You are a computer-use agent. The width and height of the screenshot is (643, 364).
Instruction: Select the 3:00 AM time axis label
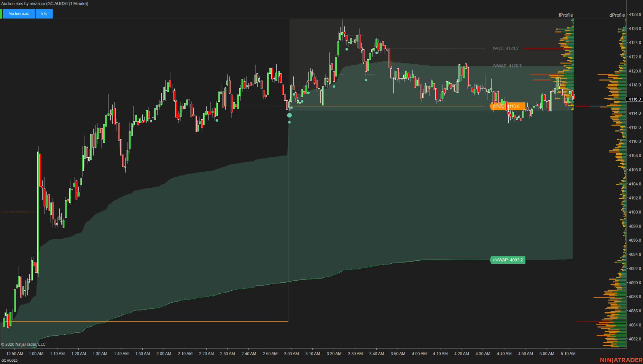click(291, 354)
